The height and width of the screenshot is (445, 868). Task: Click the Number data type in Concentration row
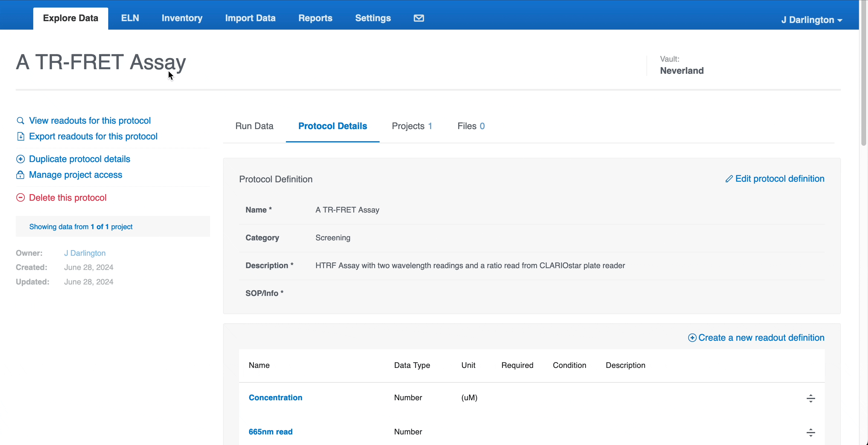[408, 398]
